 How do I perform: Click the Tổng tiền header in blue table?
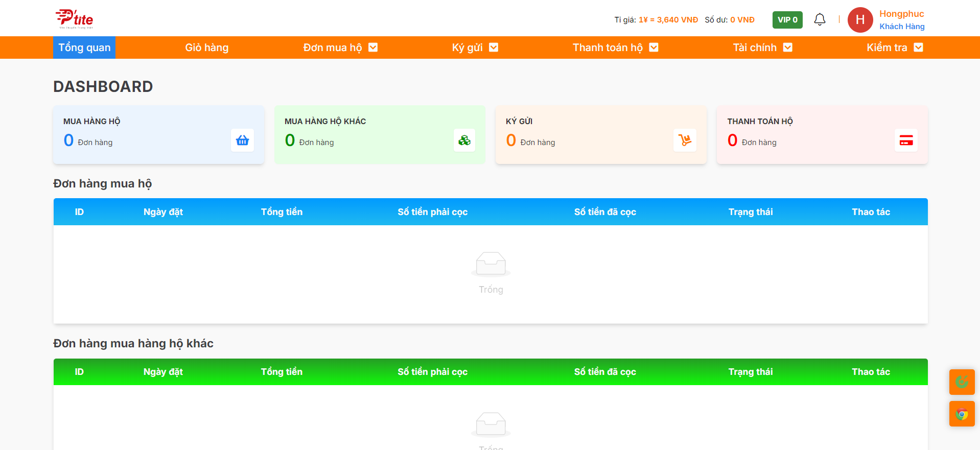(282, 212)
